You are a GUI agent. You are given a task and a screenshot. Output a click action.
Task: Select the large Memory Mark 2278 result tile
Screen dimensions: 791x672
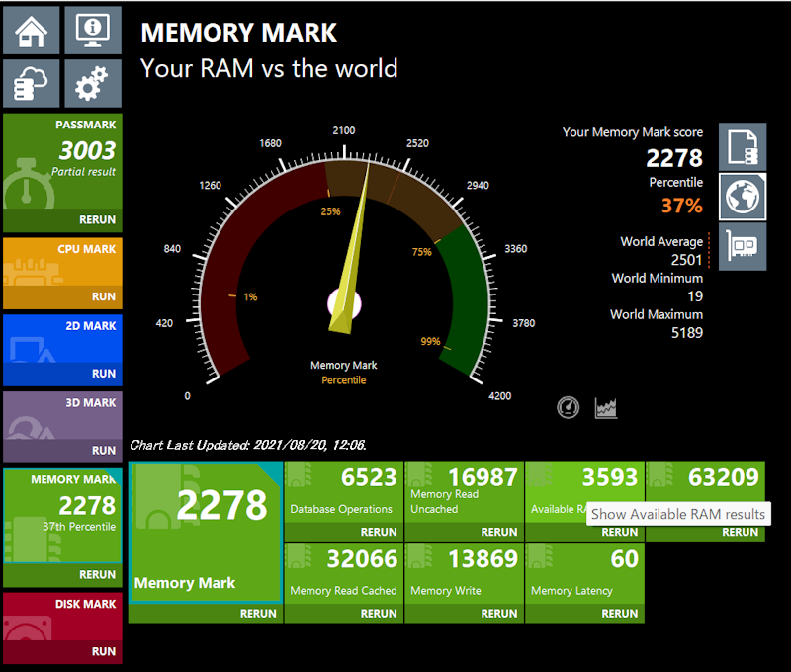(x=206, y=533)
